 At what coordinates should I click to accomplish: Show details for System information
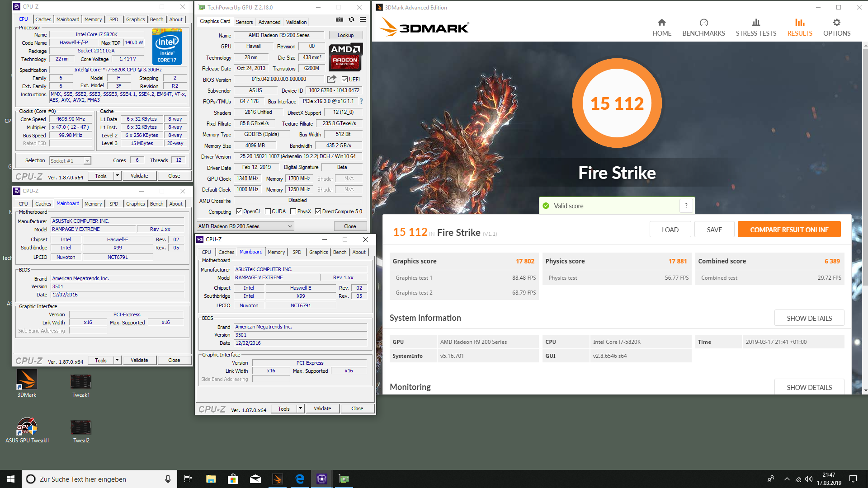point(809,318)
